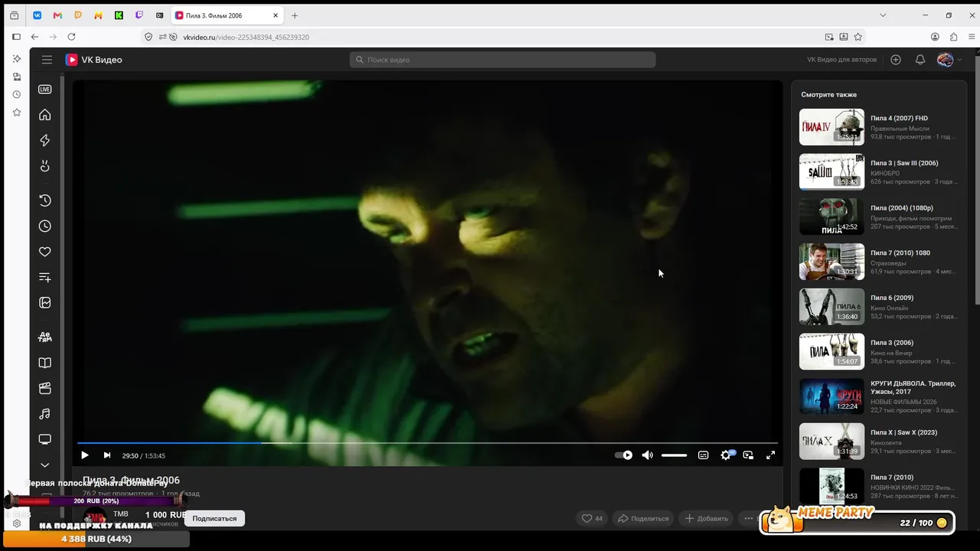
Task: Open a new browser tab
Action: coord(295,15)
